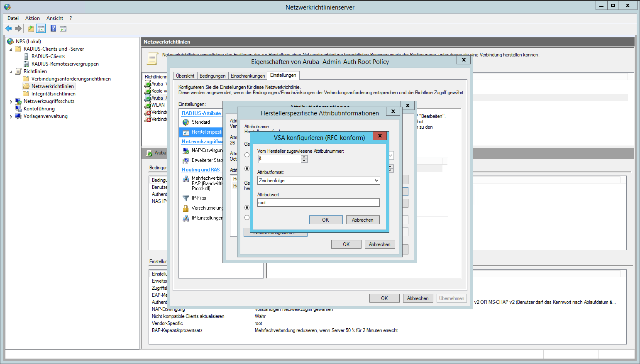Click OK in VSA konfigurieren dialog
Screen dimensions: 640x364
[325, 220]
